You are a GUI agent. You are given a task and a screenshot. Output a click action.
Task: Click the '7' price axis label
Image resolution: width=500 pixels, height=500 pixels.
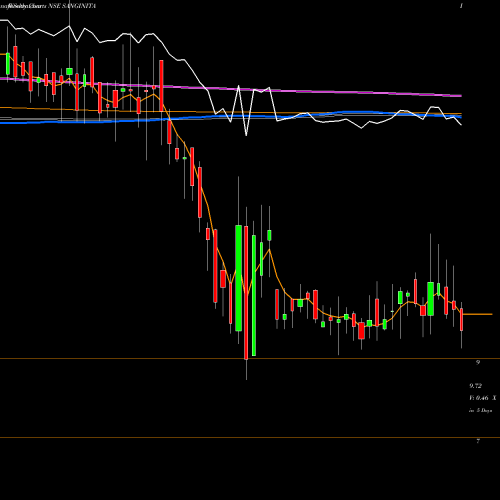coord(478,441)
